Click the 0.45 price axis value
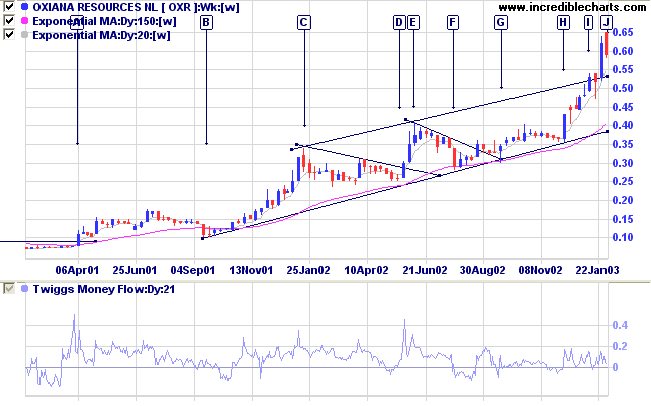 [x=623, y=107]
